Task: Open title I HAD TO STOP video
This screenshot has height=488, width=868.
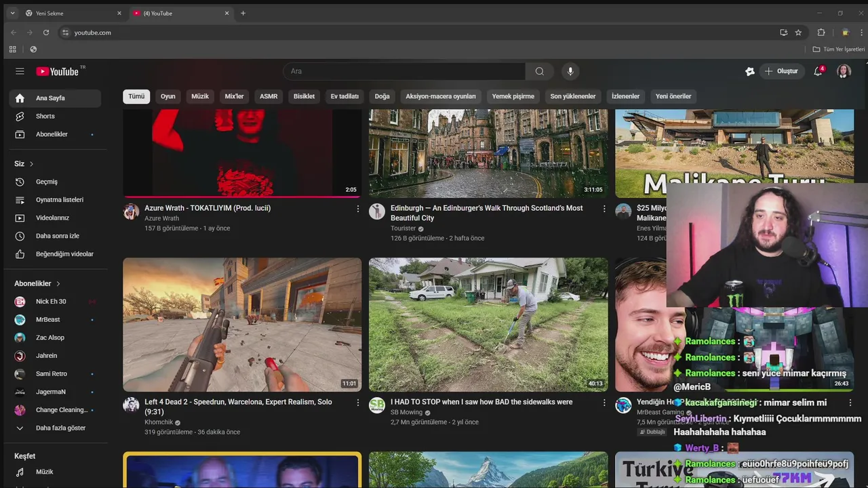Action: 481,402
